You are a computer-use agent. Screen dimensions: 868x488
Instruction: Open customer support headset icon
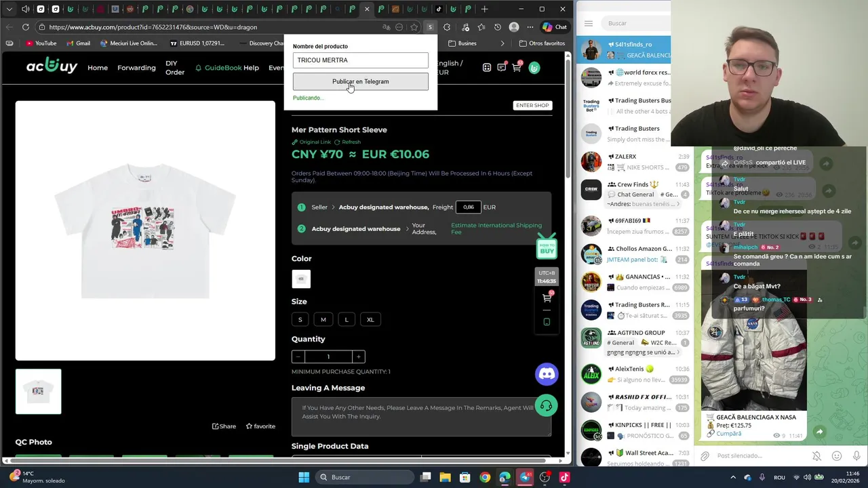click(547, 406)
